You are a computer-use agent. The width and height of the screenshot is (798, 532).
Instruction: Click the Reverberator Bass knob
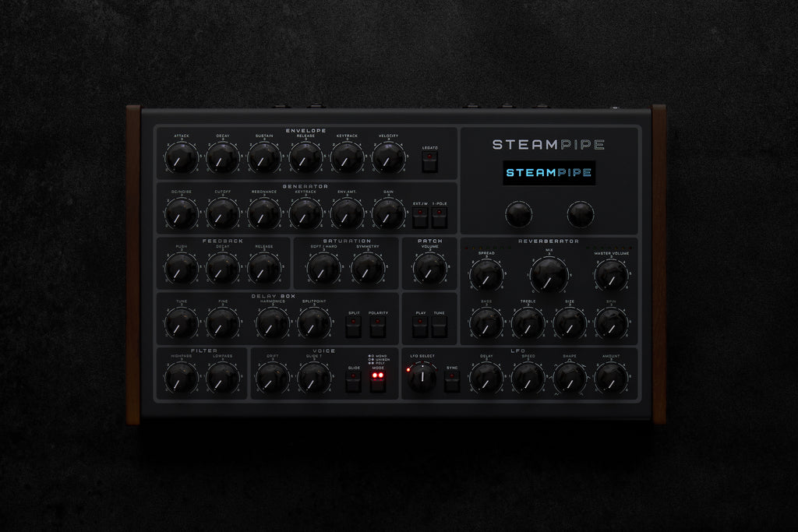[x=486, y=323]
